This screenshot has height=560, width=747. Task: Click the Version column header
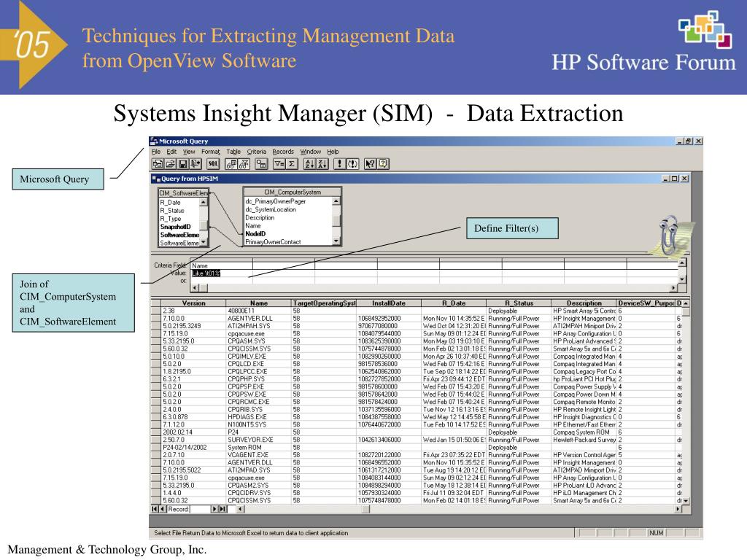point(193,303)
